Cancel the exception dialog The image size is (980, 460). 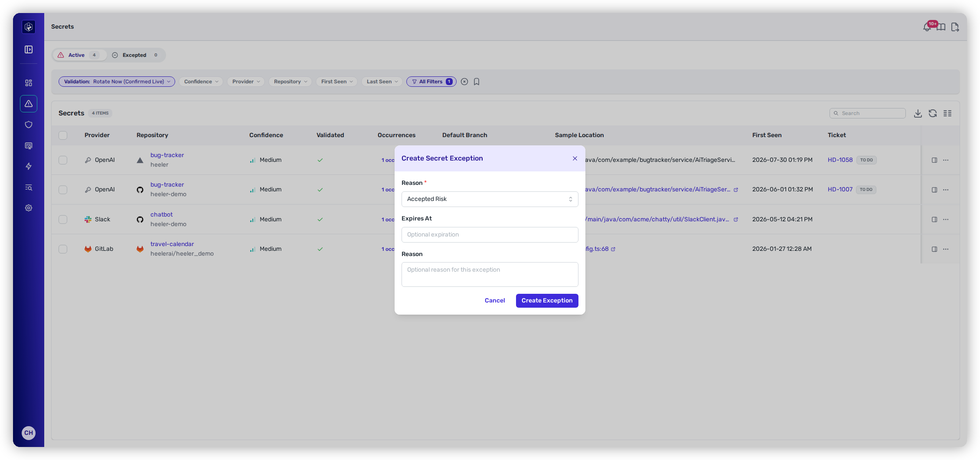[495, 301]
